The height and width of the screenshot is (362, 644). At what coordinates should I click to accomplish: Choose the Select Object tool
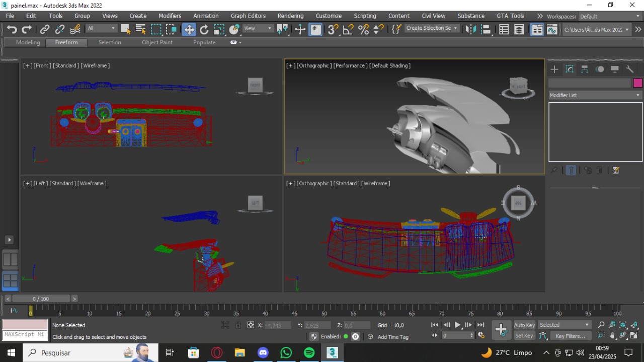(x=125, y=29)
